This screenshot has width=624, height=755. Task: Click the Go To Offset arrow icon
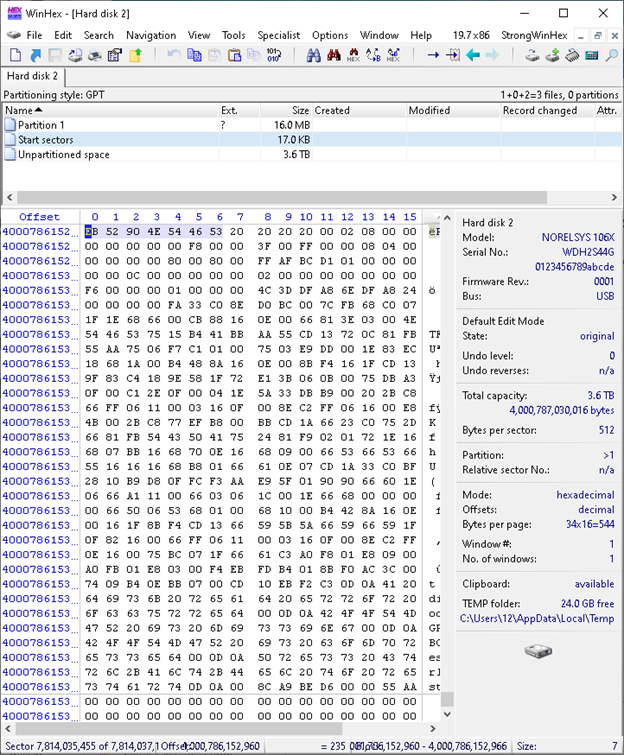tap(433, 55)
